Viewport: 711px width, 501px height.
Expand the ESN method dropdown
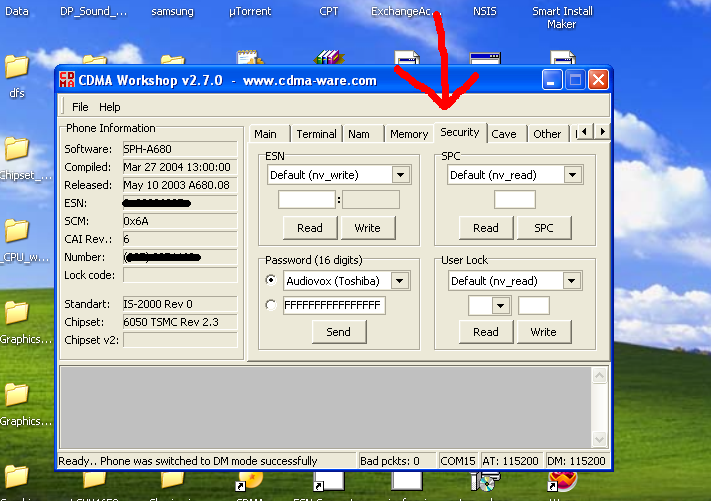(401, 175)
